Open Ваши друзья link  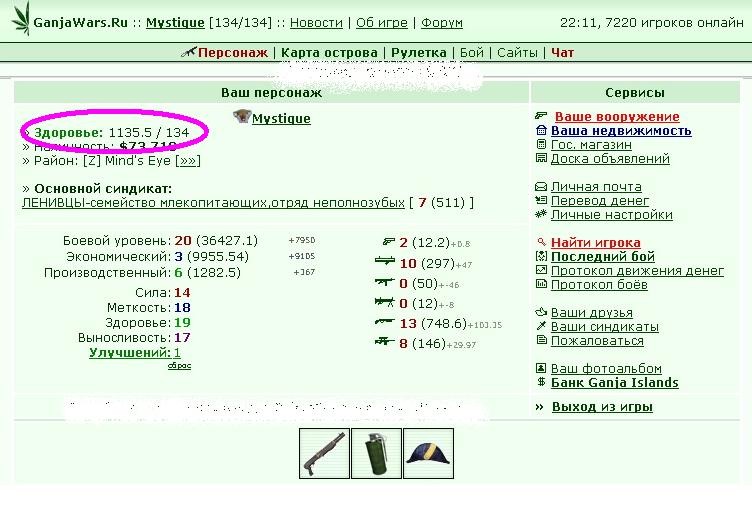(x=591, y=313)
